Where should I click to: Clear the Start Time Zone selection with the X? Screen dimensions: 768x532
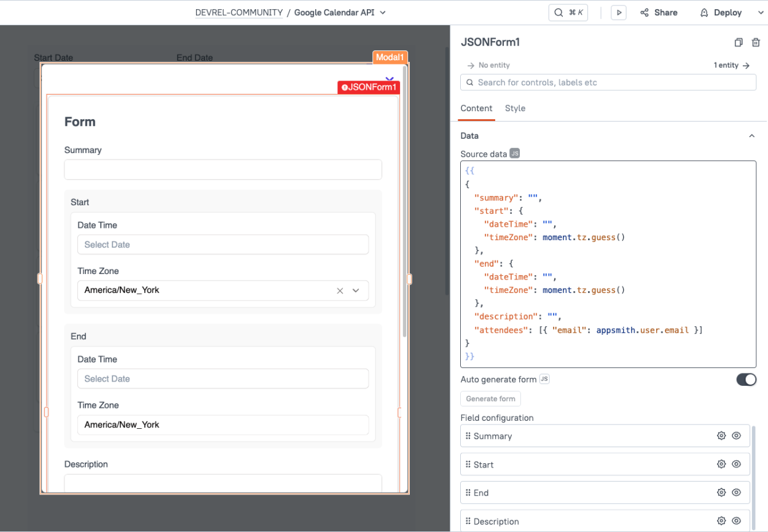click(340, 290)
